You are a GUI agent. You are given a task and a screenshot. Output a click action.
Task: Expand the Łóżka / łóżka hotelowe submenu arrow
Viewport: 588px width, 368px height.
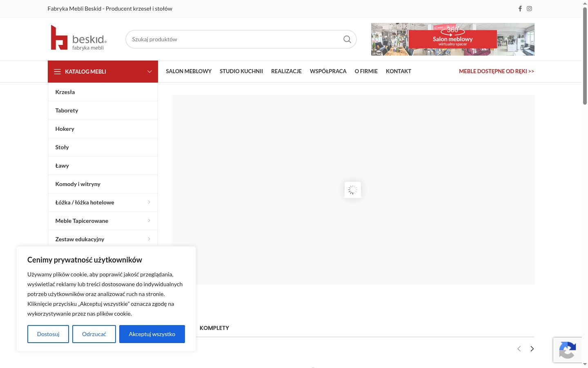coord(149,202)
